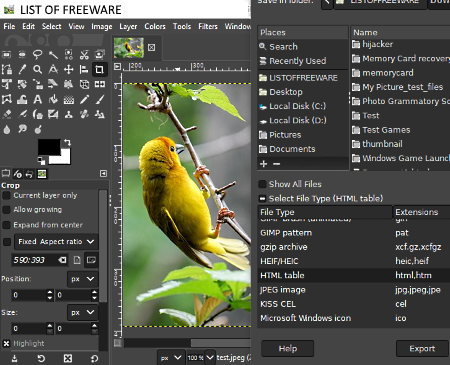450x365 pixels.
Task: Enable Current layer only checkbox
Action: tap(6, 195)
